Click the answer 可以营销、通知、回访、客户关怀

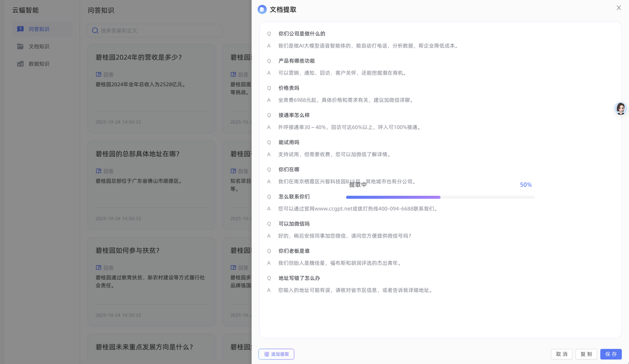tap(343, 73)
